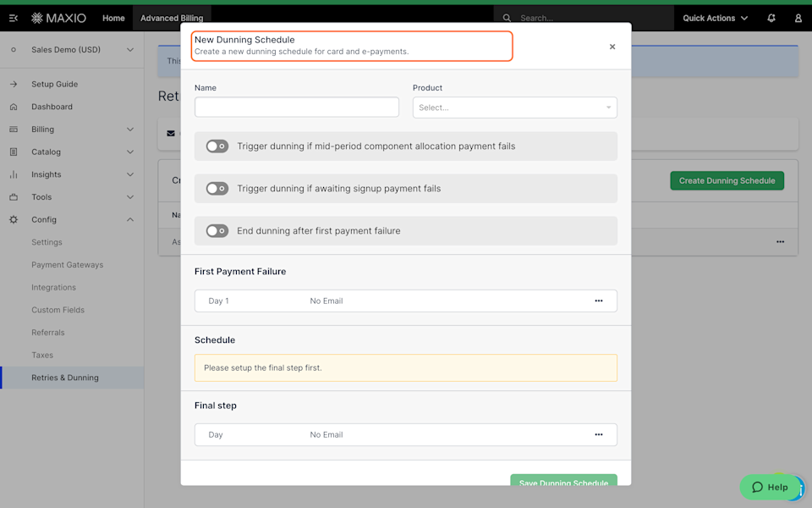Screen dimensions: 812x508
Task: Click the search magnifier icon
Action: pos(507,18)
